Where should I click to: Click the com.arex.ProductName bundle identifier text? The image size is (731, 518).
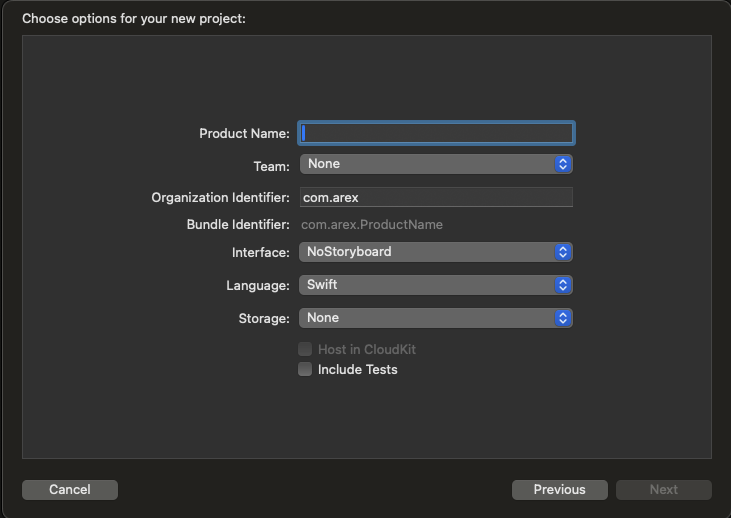click(372, 225)
